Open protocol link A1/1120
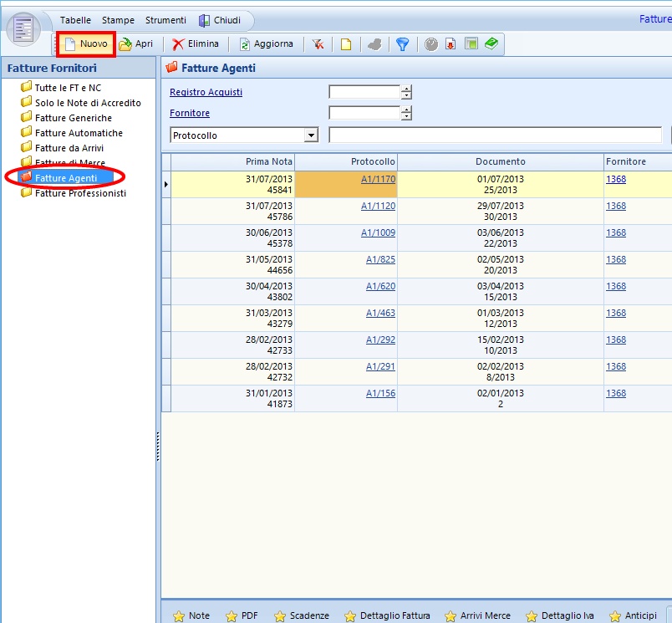 (x=378, y=206)
